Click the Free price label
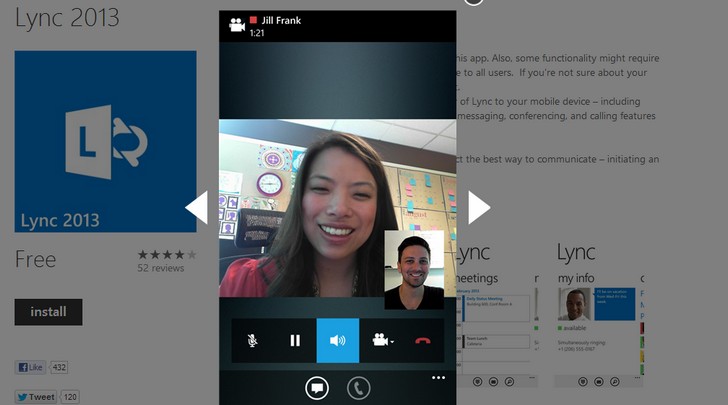Image resolution: width=728 pixels, height=405 pixels. pos(36,259)
